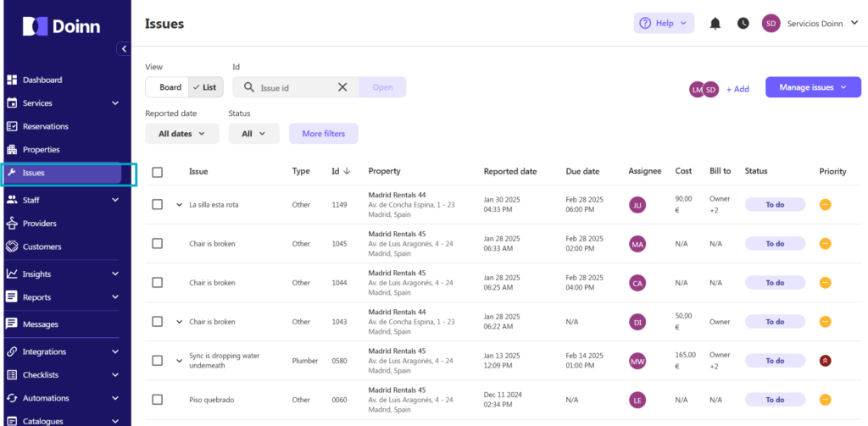The height and width of the screenshot is (426, 868).
Task: Open Checklists in the sidebar
Action: [62, 374]
